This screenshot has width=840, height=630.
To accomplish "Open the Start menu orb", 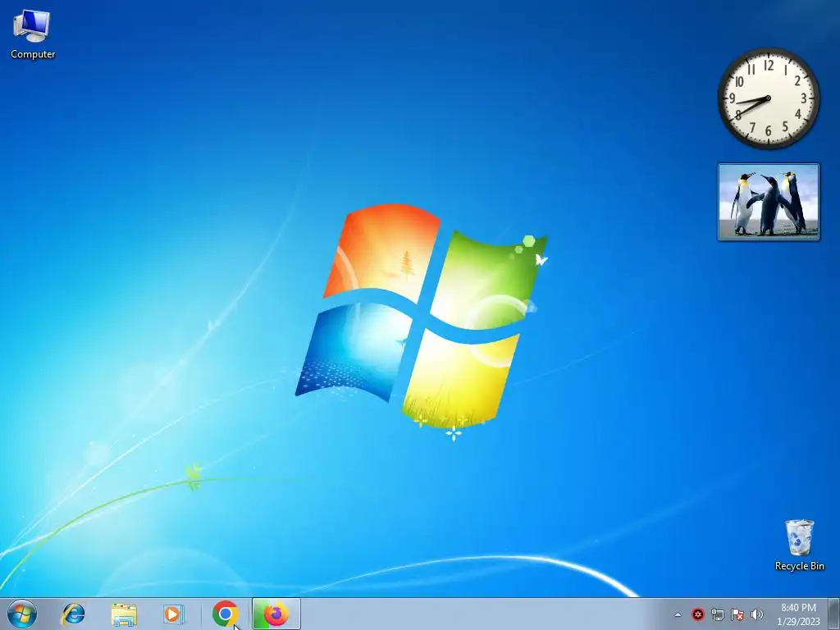I will [22, 614].
